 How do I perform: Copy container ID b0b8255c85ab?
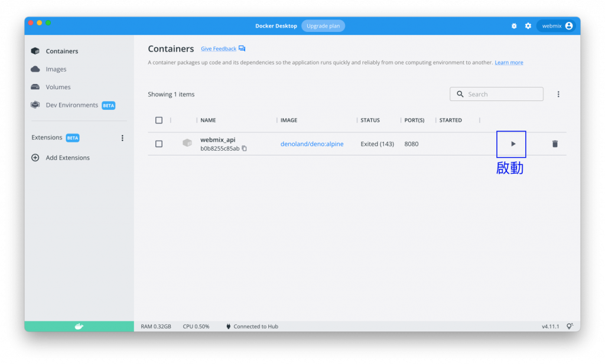[244, 148]
